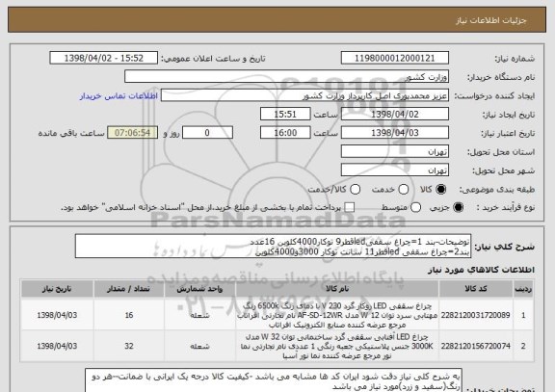Click the validity date field 1398/04/03
The width and height of the screenshot is (555, 392).
[395, 133]
